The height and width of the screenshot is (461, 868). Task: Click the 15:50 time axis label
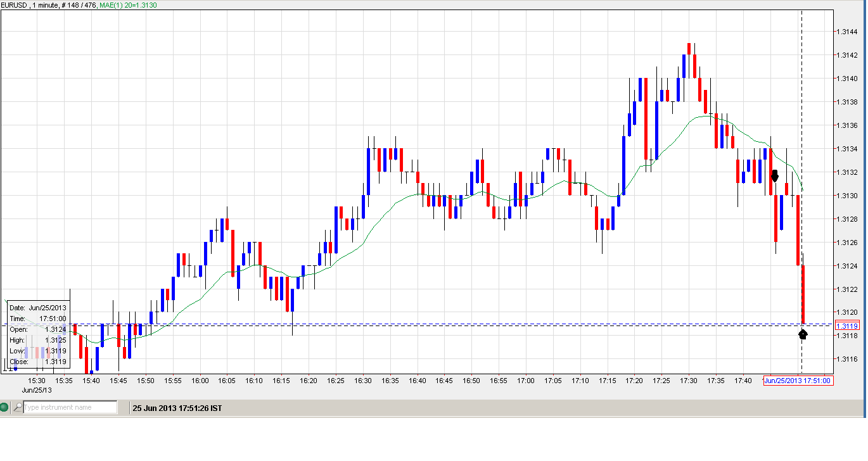(146, 381)
